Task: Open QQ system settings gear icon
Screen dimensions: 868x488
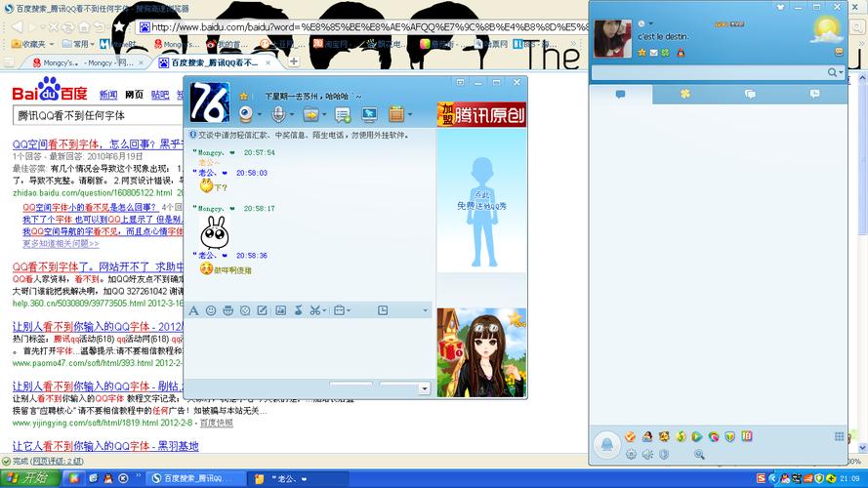Action: 631,454
